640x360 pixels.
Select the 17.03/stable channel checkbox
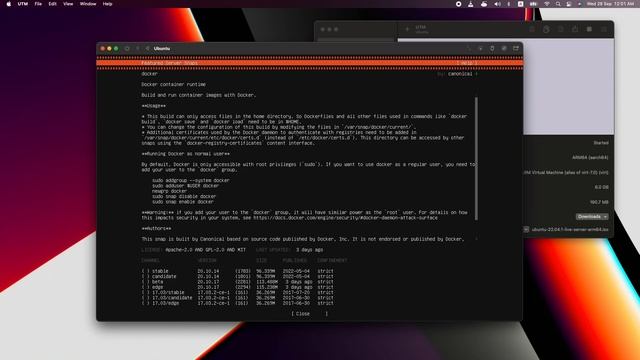tap(146, 292)
